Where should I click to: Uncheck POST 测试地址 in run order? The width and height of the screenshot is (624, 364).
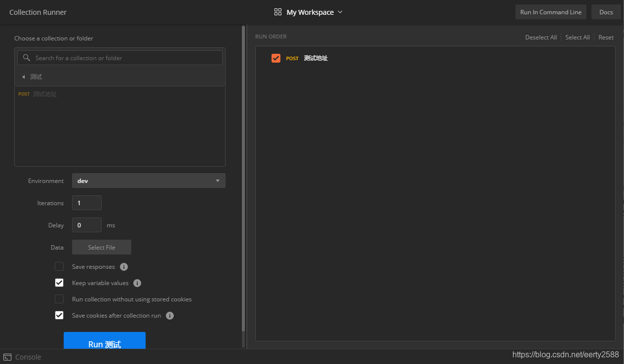[276, 58]
